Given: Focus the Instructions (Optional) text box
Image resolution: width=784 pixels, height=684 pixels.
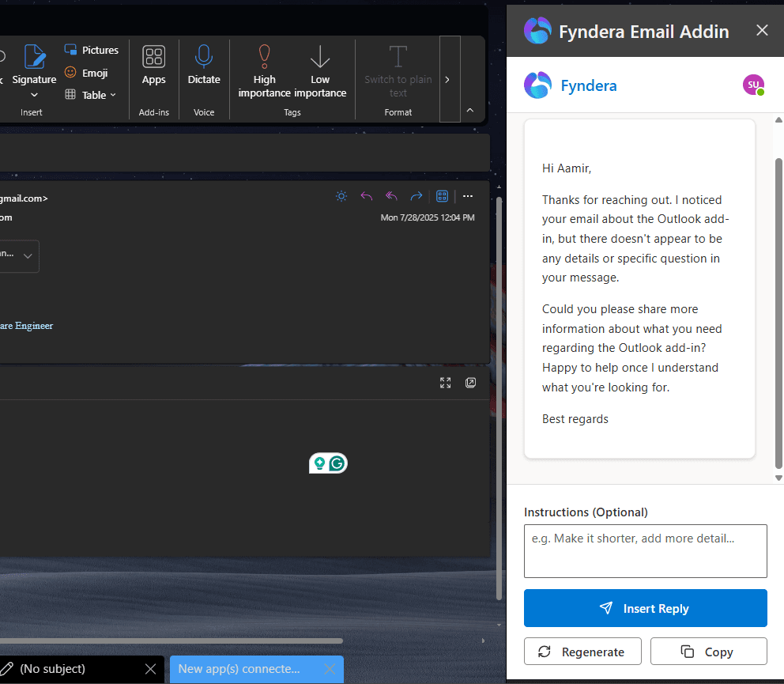Looking at the screenshot, I should click(x=646, y=551).
